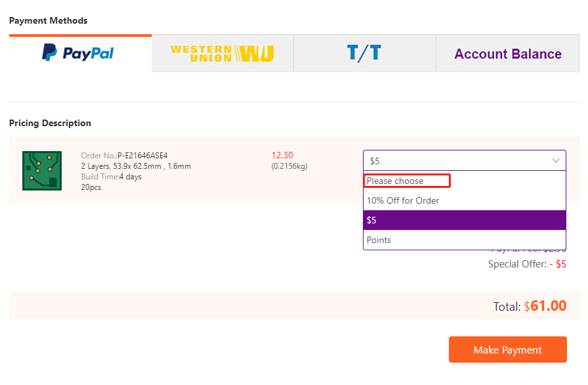The width and height of the screenshot is (588, 385).
Task: Click the weight value 0.2156kg
Action: (289, 166)
